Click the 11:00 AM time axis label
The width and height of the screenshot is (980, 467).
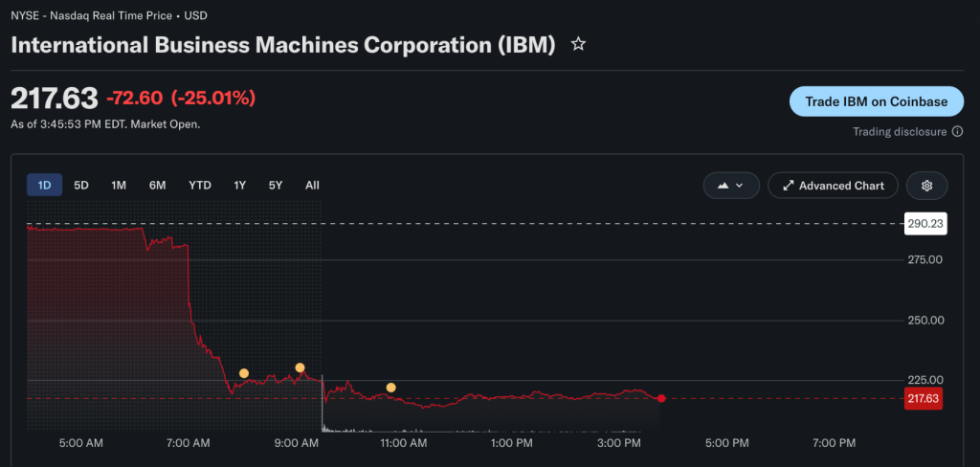pos(404,443)
